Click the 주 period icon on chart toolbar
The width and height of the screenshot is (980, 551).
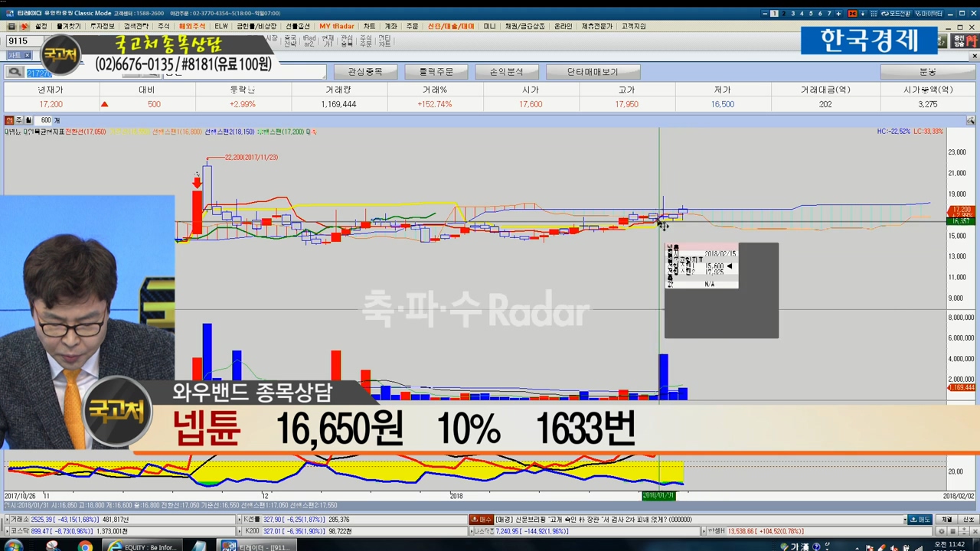pyautogui.click(x=19, y=120)
